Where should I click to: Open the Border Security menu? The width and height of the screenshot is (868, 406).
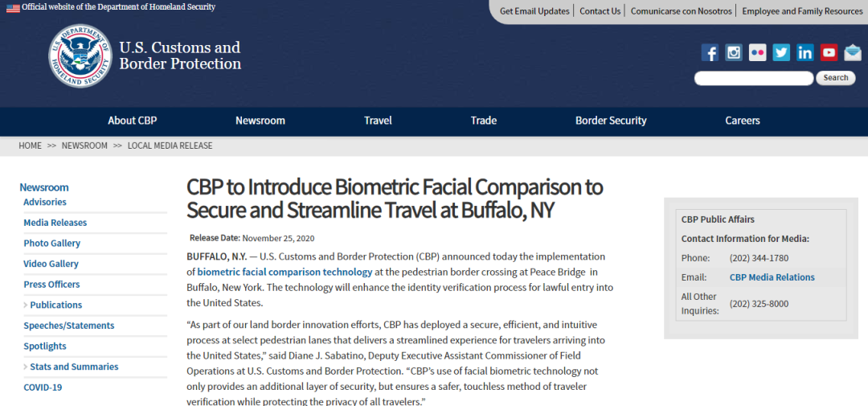click(x=611, y=121)
